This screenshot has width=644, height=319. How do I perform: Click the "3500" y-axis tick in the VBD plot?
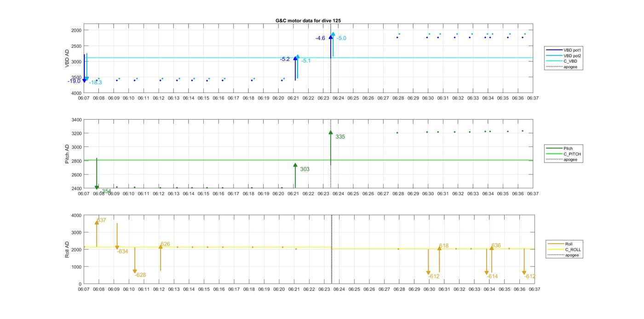tap(76, 78)
